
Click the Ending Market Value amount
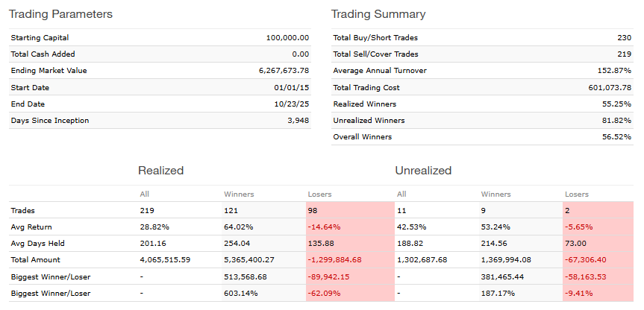tap(283, 71)
